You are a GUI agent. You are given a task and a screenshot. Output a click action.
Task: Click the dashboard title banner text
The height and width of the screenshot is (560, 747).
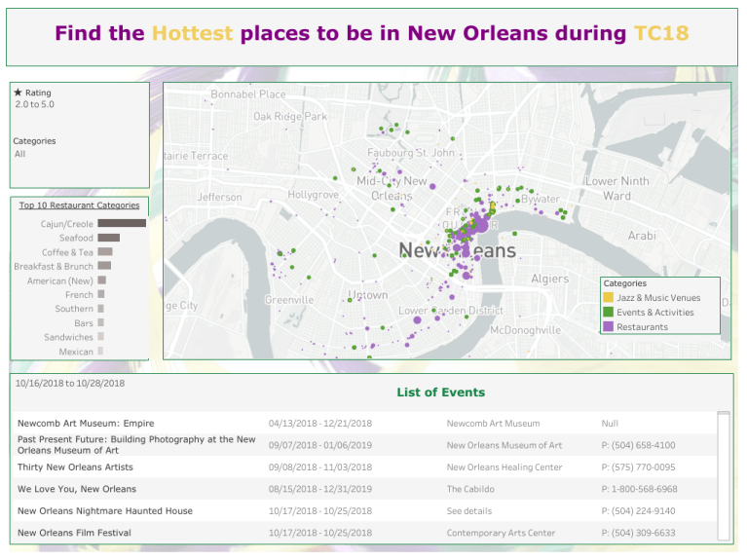tap(372, 33)
